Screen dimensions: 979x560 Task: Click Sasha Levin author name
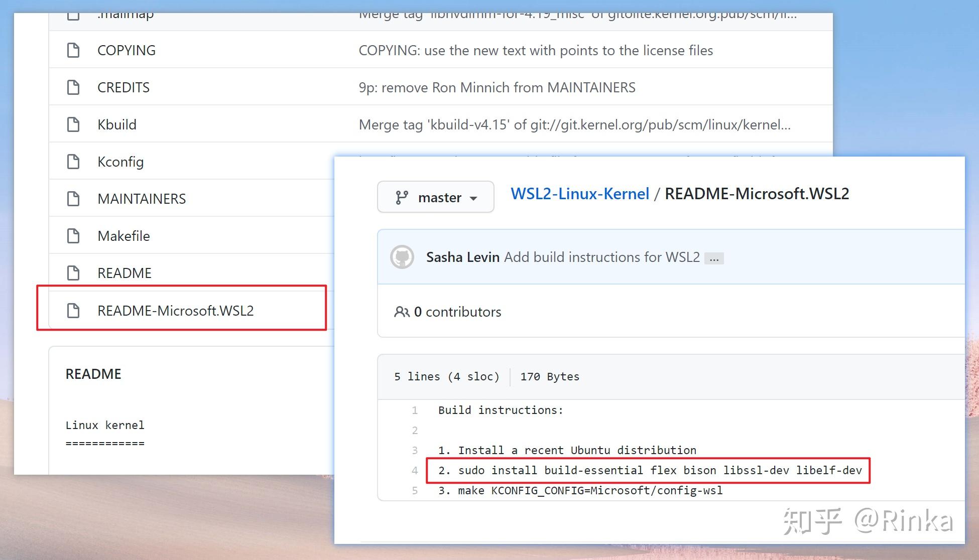462,257
